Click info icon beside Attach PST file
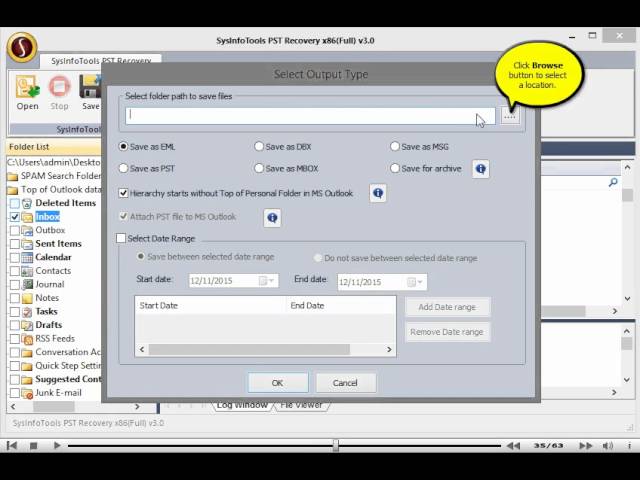The width and height of the screenshot is (640, 480). pos(272,218)
